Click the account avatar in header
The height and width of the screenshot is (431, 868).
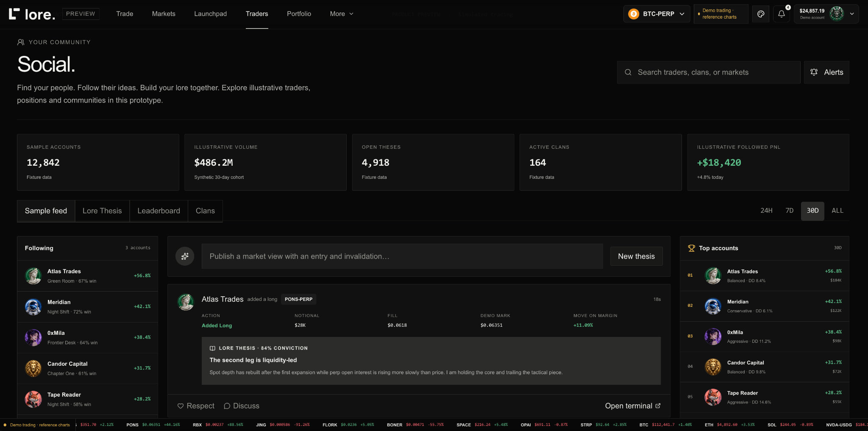[x=836, y=14]
